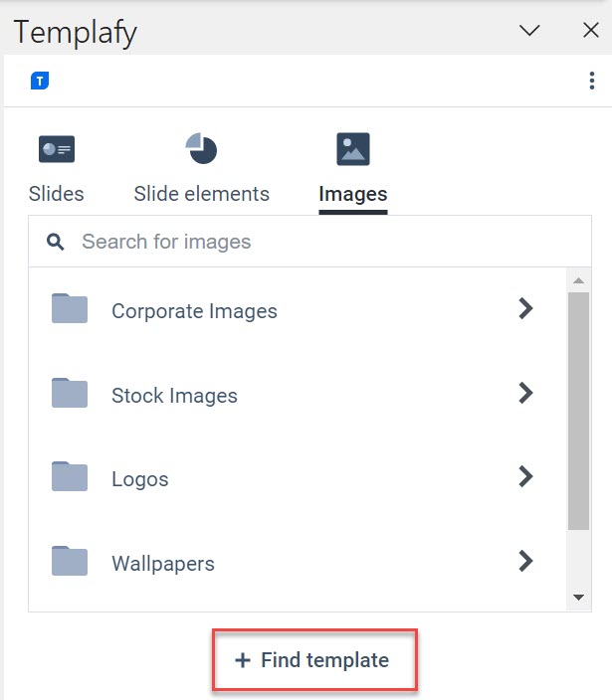Click the Images picture icon

(x=353, y=149)
